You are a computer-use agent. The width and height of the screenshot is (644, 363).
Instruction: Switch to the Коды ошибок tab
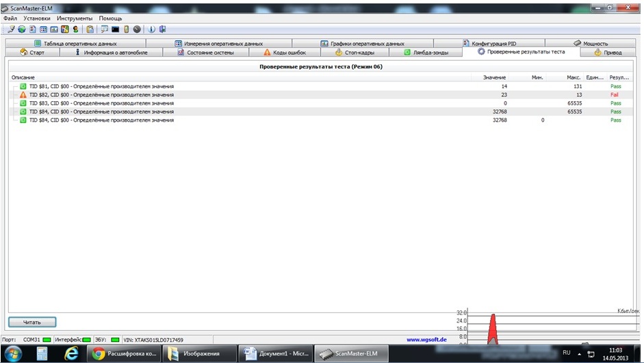[x=284, y=53]
